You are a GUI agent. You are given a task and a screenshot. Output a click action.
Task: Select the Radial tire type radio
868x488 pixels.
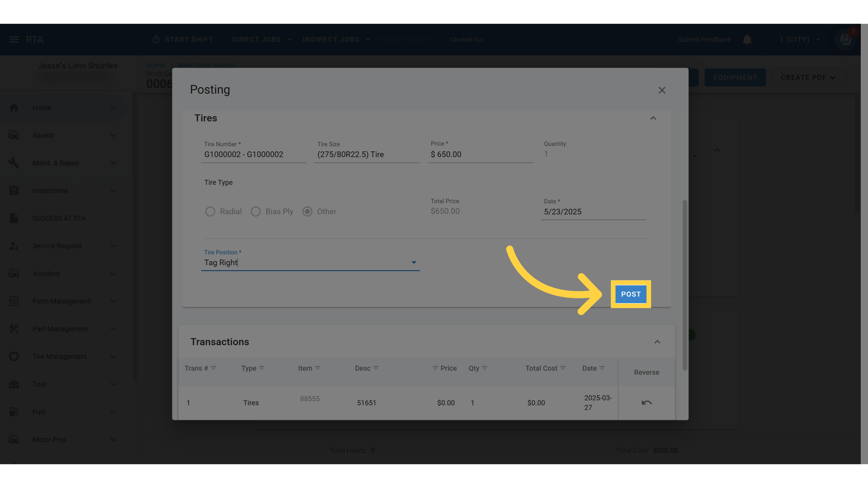(x=210, y=211)
